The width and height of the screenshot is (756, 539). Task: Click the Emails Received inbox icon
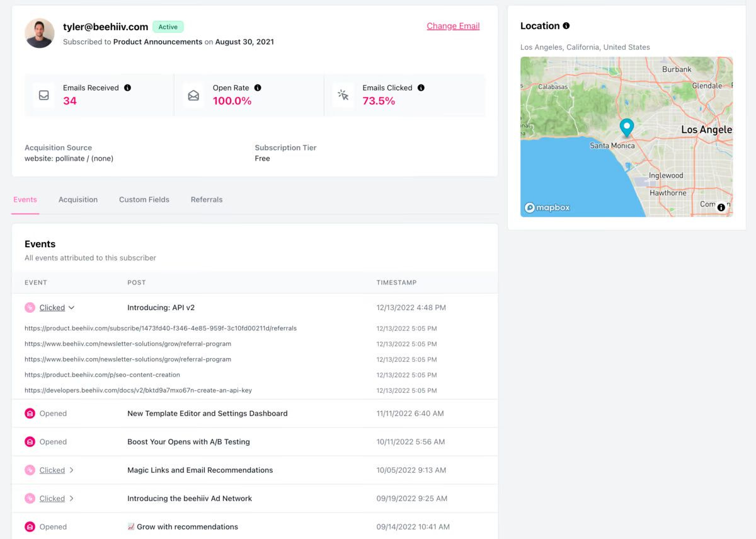pos(43,95)
